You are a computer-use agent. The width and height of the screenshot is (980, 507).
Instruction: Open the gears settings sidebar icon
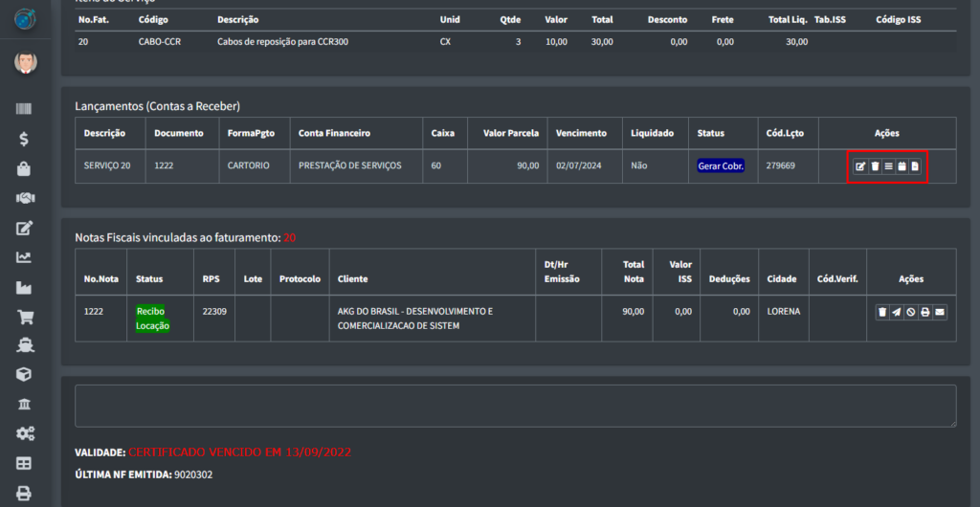[x=24, y=434]
